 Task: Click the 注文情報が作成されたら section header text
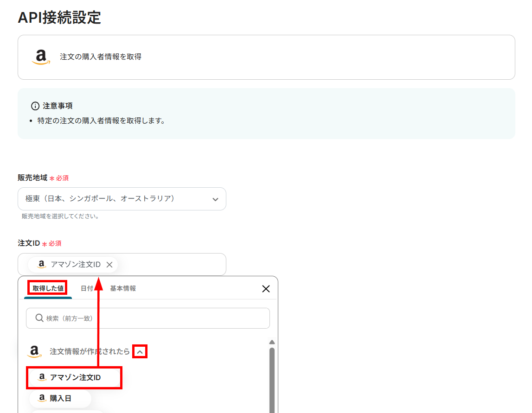tap(90, 352)
